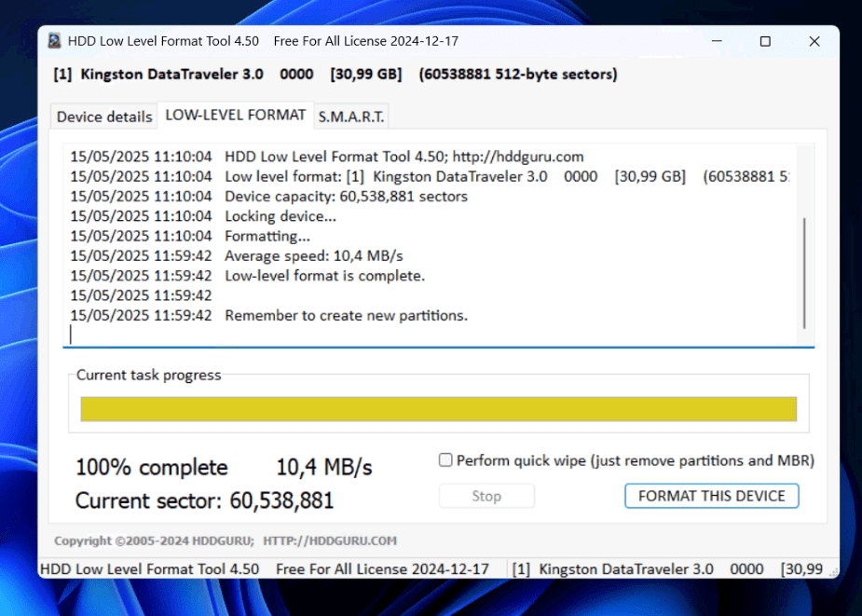This screenshot has width=862, height=616.
Task: Click the HDD app icon in title bar
Action: [x=55, y=41]
